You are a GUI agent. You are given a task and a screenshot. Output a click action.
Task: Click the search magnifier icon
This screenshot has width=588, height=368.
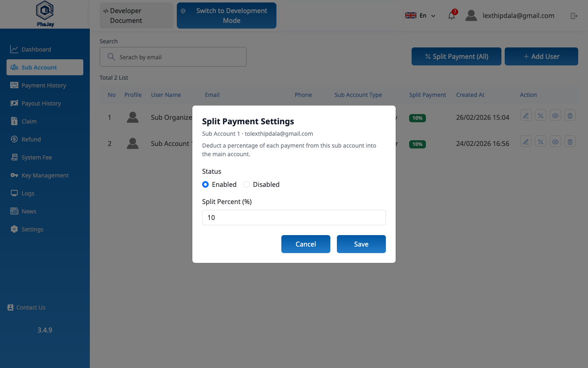(x=111, y=57)
